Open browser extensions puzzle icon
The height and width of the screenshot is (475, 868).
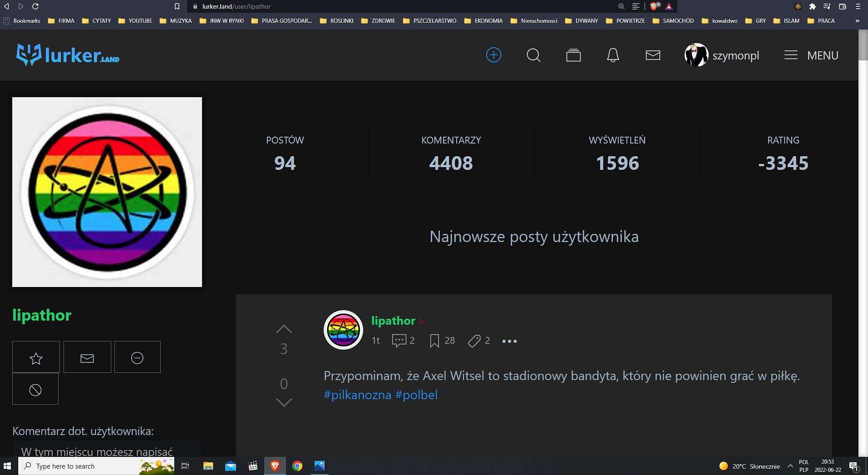pyautogui.click(x=812, y=6)
